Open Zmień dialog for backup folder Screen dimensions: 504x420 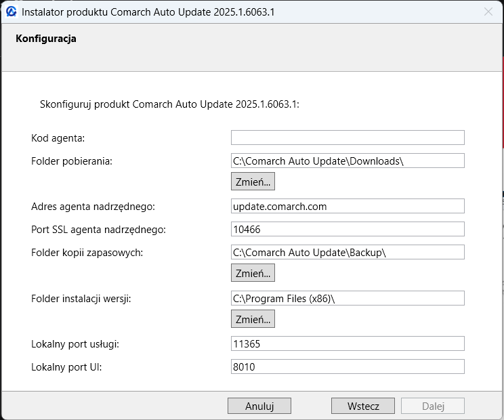click(x=253, y=273)
